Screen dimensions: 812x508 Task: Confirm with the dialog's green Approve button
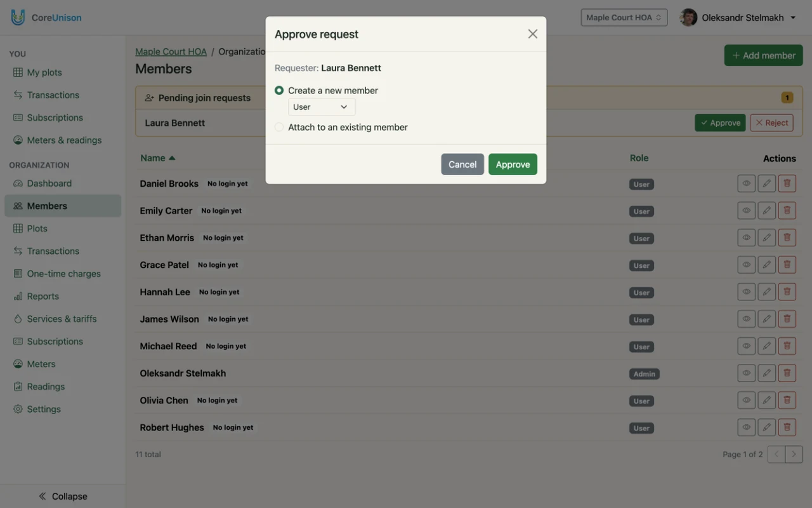[513, 164]
